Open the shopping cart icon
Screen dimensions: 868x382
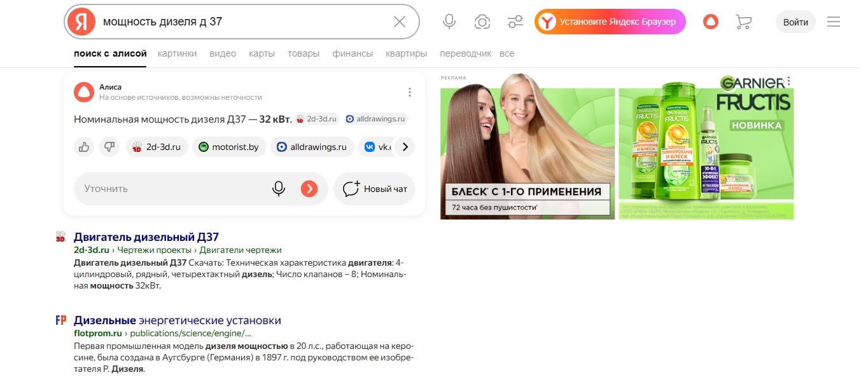coord(743,22)
